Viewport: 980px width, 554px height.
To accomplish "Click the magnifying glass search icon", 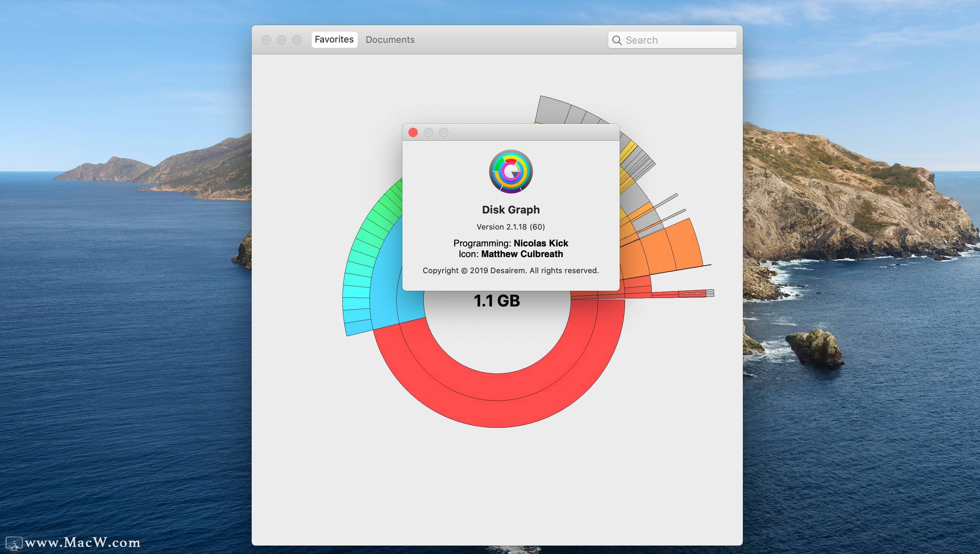I will point(617,40).
